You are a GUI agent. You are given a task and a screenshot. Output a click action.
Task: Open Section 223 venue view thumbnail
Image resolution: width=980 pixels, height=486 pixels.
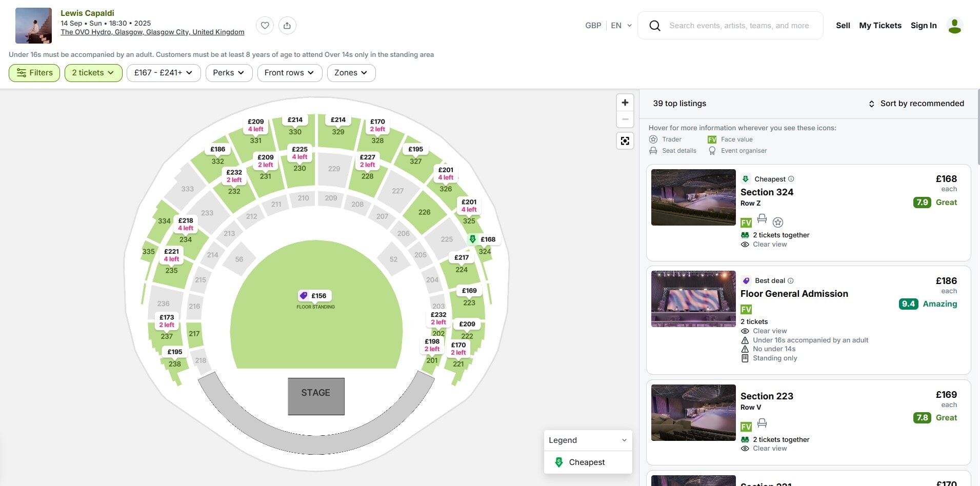click(693, 413)
